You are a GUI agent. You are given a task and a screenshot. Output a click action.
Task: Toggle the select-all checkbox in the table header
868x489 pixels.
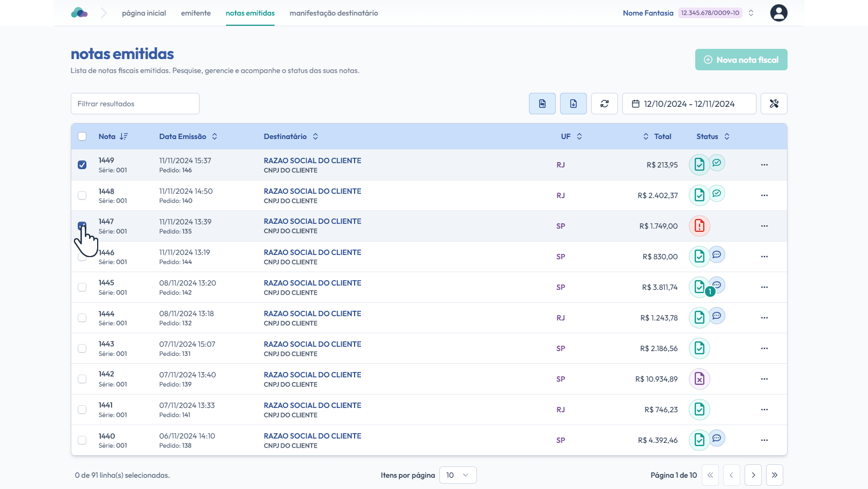click(x=82, y=136)
